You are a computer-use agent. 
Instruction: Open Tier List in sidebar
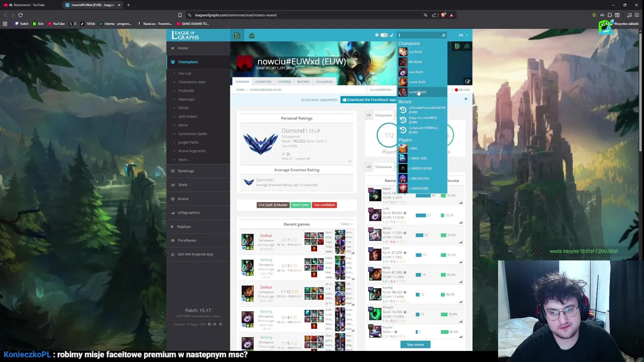tap(185, 73)
